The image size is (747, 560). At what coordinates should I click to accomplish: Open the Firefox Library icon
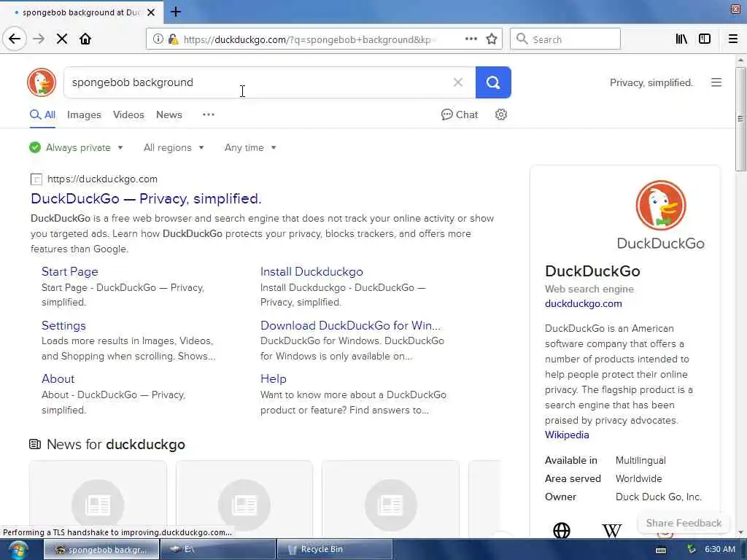(x=681, y=39)
